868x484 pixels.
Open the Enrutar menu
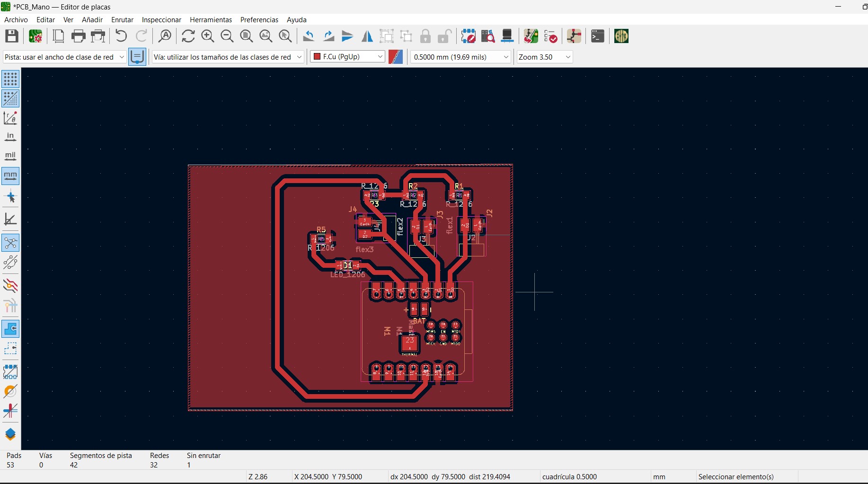tap(123, 19)
